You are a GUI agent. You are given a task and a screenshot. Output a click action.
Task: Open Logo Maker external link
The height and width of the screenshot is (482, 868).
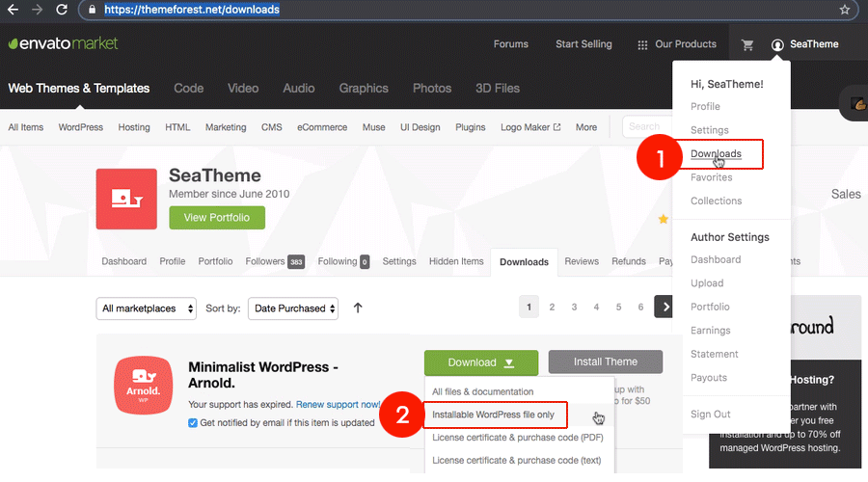point(530,127)
